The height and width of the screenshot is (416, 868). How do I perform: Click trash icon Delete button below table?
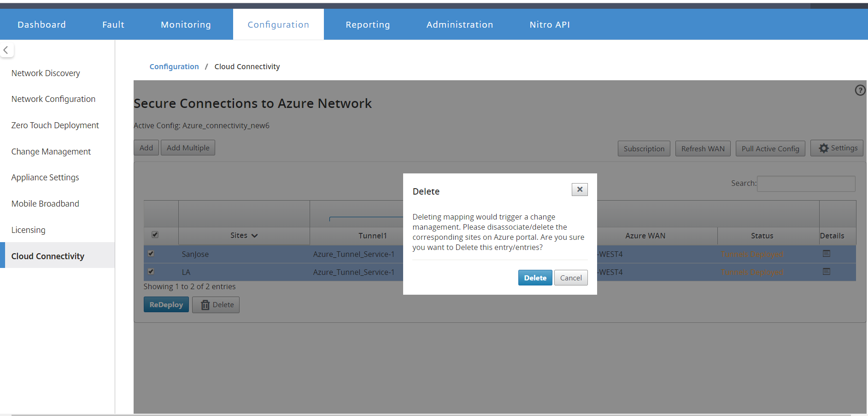(x=216, y=305)
